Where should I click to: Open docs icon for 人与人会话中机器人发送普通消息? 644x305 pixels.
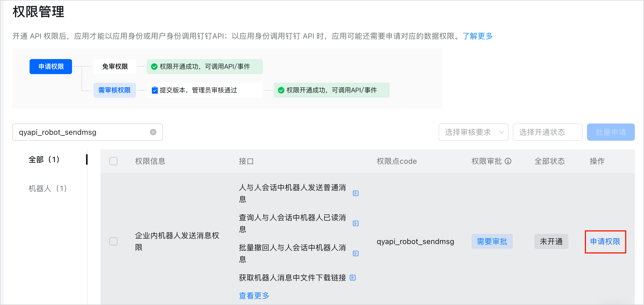(x=356, y=193)
